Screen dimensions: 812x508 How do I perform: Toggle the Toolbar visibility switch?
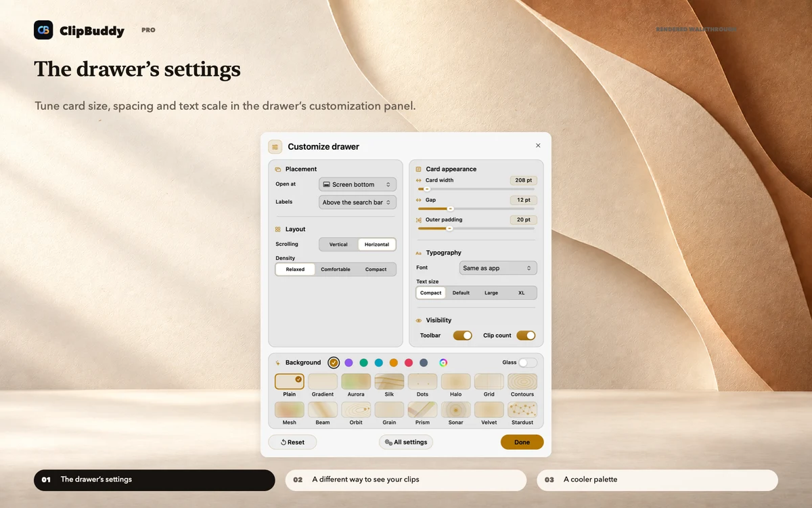[x=463, y=335]
